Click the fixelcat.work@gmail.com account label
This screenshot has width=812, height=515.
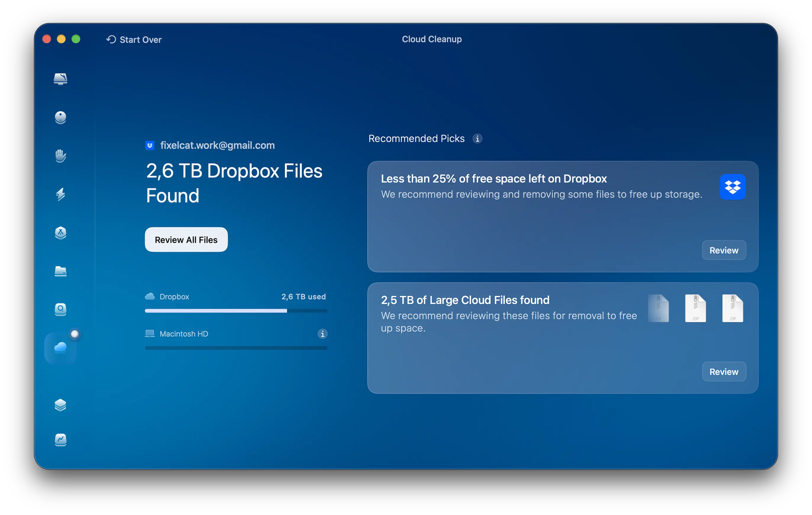(217, 145)
